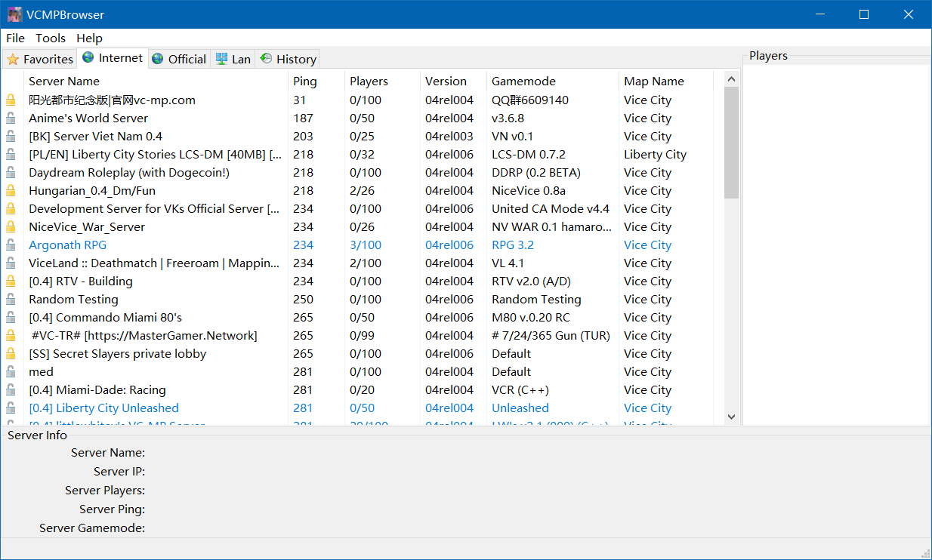Click the lock icon beside 阳光都市纪念版 server
932x560 pixels.
(11, 100)
